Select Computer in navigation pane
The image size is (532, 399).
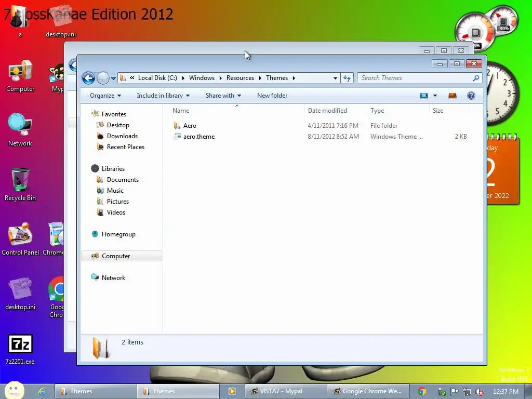click(x=122, y=256)
